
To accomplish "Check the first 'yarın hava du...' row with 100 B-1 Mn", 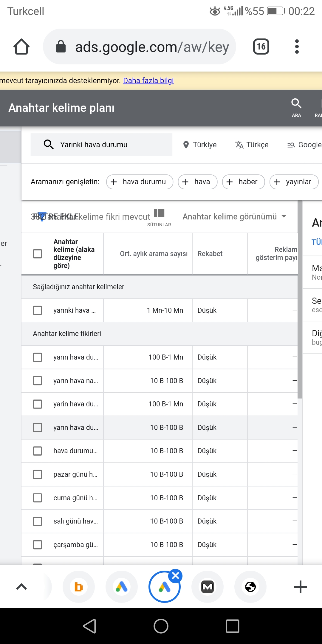I will (38, 357).
